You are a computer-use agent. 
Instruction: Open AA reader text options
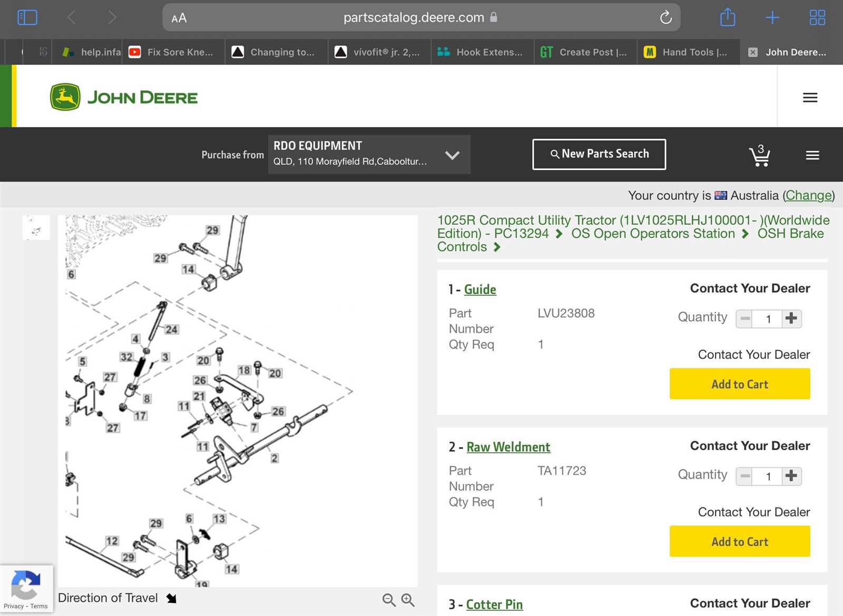click(179, 18)
